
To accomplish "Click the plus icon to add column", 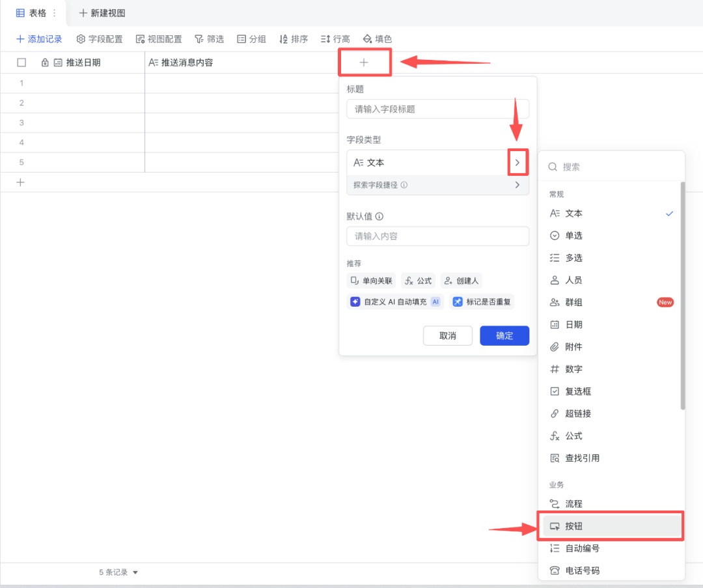I will (x=364, y=63).
